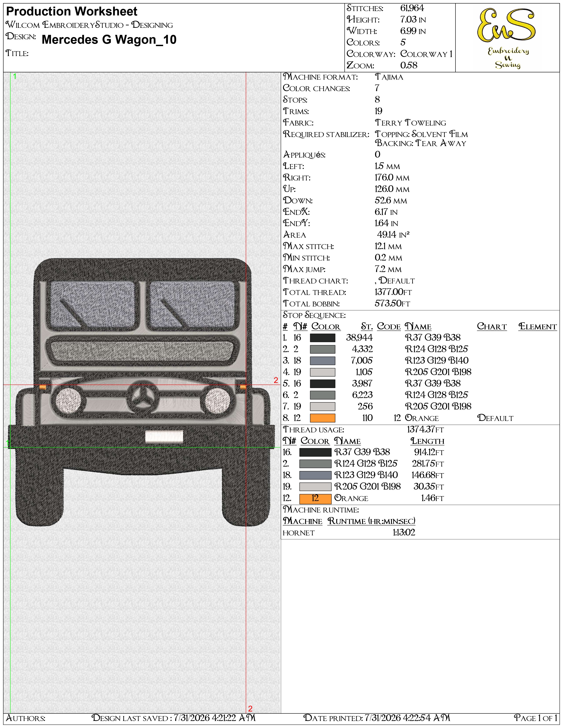Screen dimensions: 563x728
Task: Click the fabric value 'Terry Toweling'
Action: coord(410,123)
